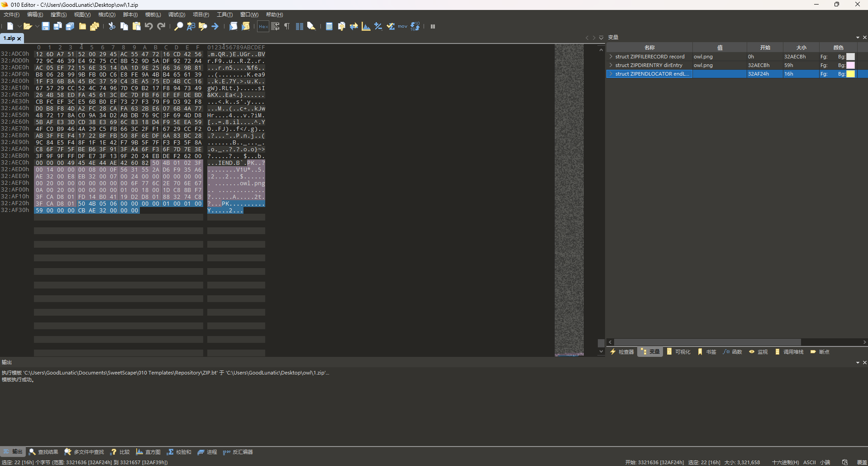This screenshot has width=868, height=466.
Task: Switch to the 检查器 panel tab
Action: pyautogui.click(x=622, y=352)
